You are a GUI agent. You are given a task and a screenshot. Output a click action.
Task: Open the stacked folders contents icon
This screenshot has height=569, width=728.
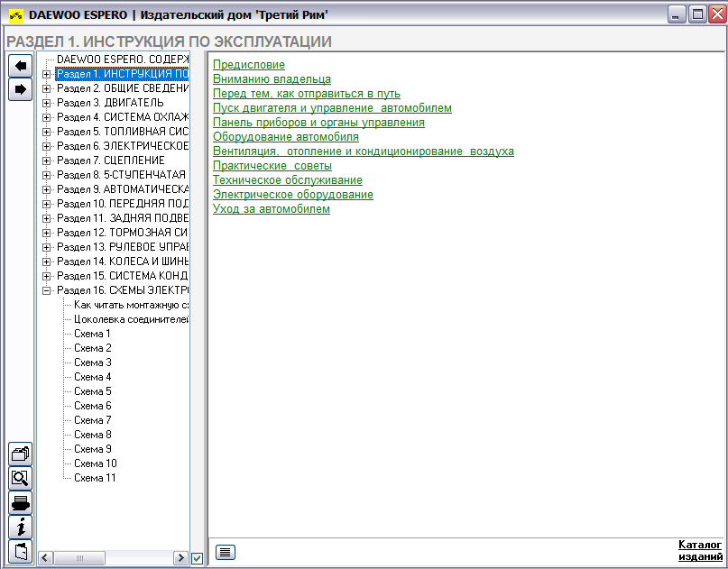pos(21,454)
